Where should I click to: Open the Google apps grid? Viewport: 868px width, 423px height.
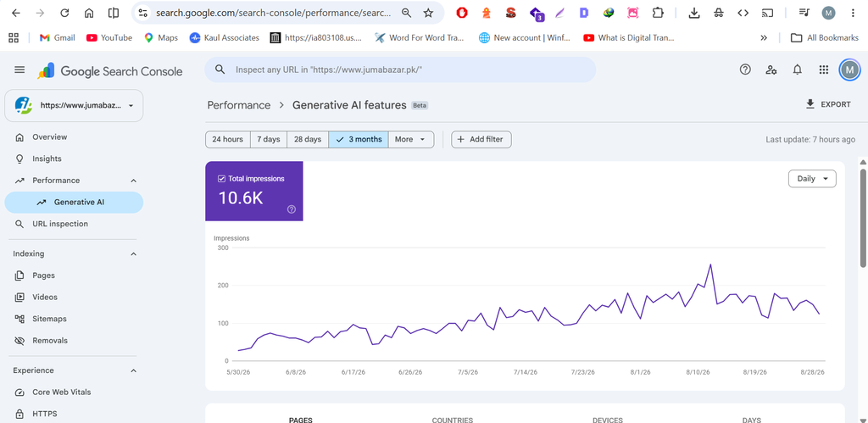click(x=824, y=70)
